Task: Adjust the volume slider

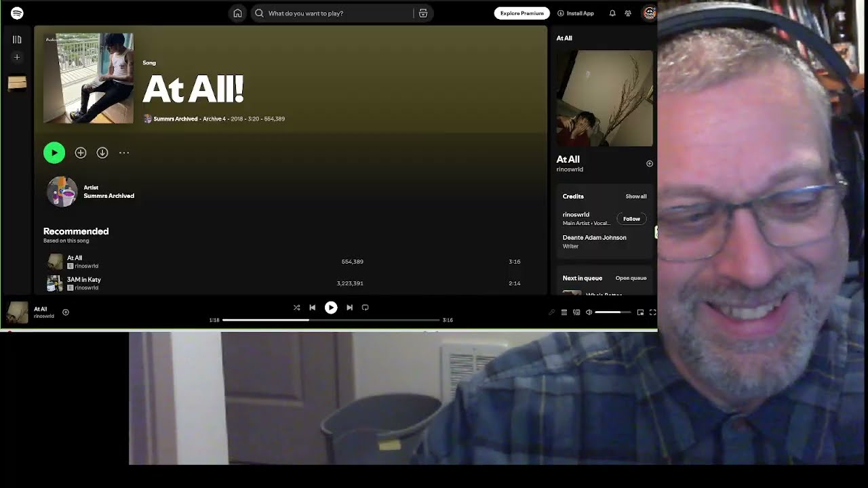Action: 612,312
